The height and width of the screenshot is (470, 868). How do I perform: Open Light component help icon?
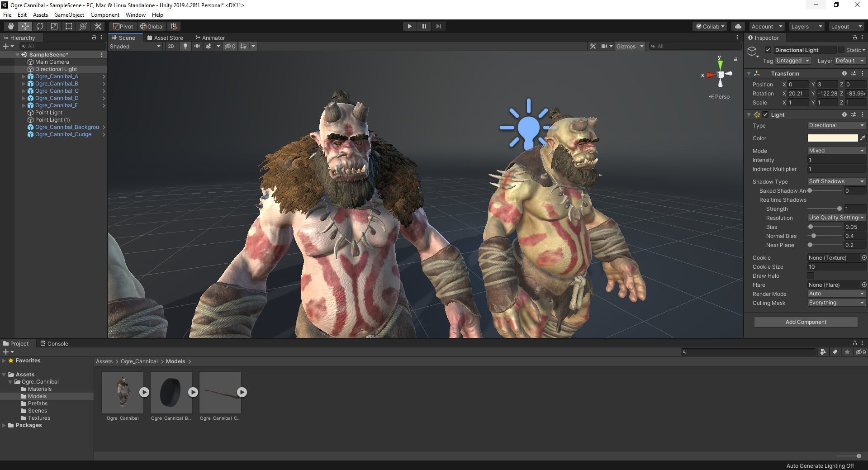click(844, 114)
